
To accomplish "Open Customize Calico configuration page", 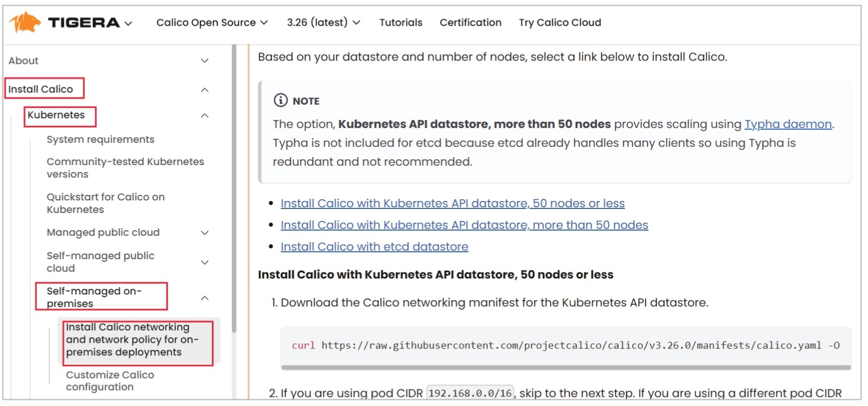I will (110, 381).
